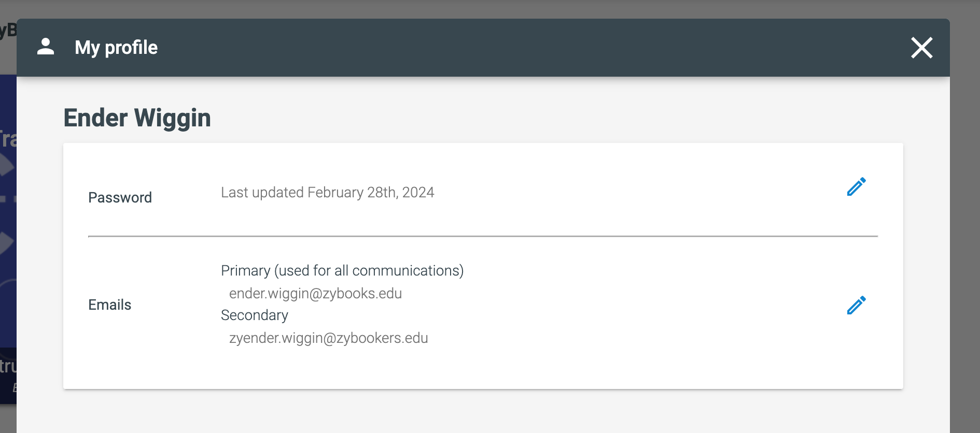Image resolution: width=980 pixels, height=433 pixels.
Task: Click the Password row label
Action: tap(120, 197)
